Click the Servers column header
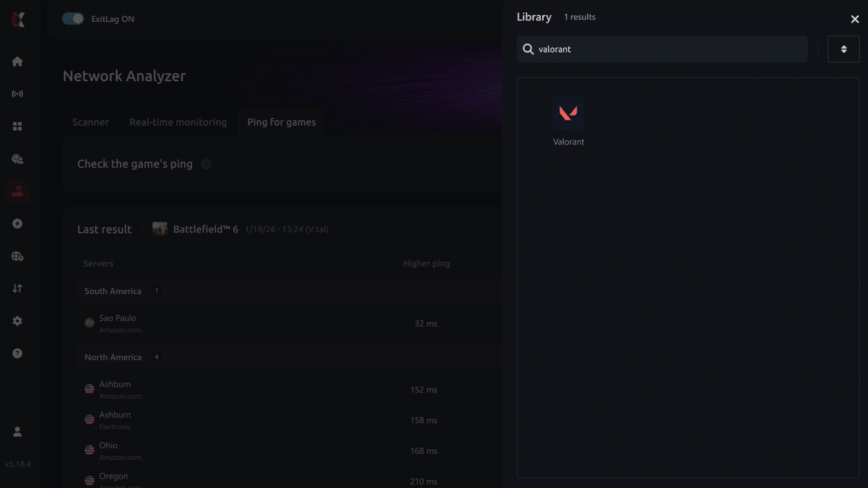This screenshot has height=488, width=868. coord(98,263)
